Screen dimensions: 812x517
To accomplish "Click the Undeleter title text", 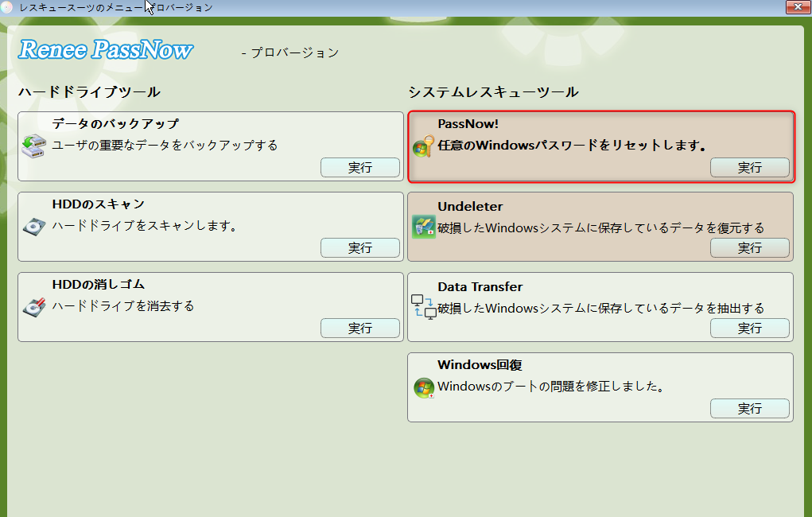I will point(470,206).
